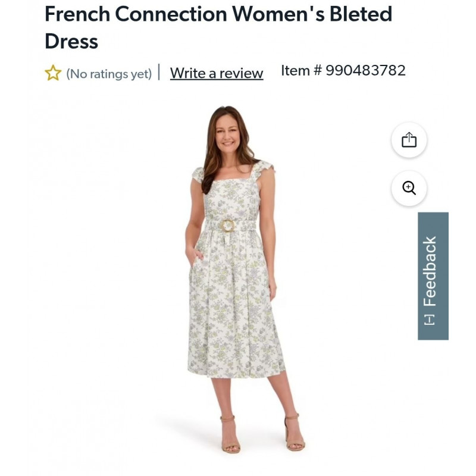This screenshot has height=476, width=476.
Task: Click the share icon button
Action: click(409, 140)
